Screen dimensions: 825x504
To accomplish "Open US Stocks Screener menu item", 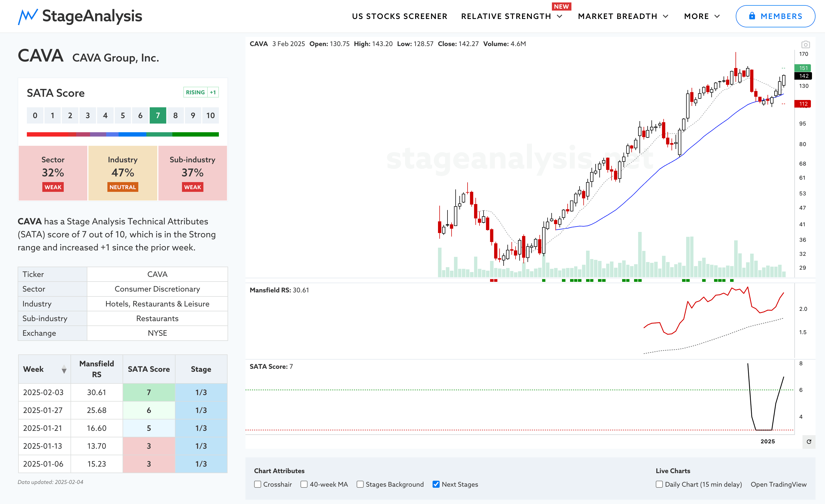I will click(399, 16).
